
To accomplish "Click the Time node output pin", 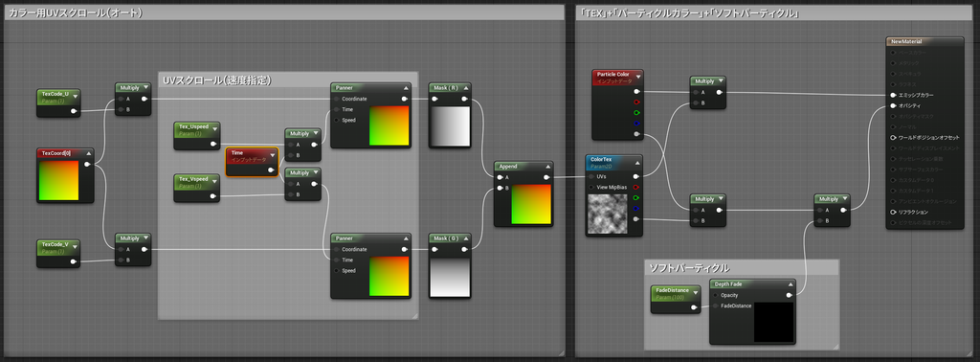I will 271,170.
